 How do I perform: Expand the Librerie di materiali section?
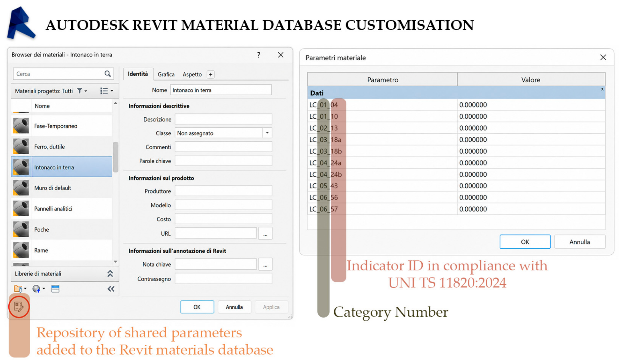tap(110, 274)
